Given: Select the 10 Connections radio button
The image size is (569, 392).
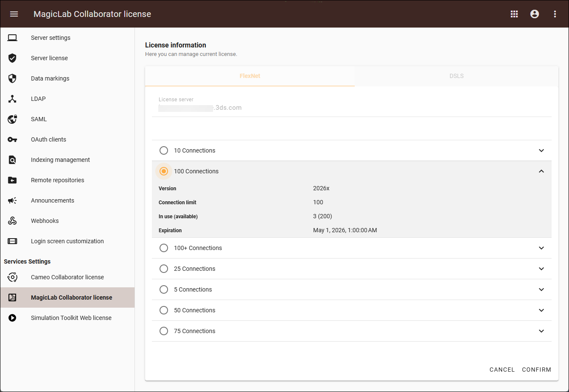Looking at the screenshot, I should click(164, 150).
